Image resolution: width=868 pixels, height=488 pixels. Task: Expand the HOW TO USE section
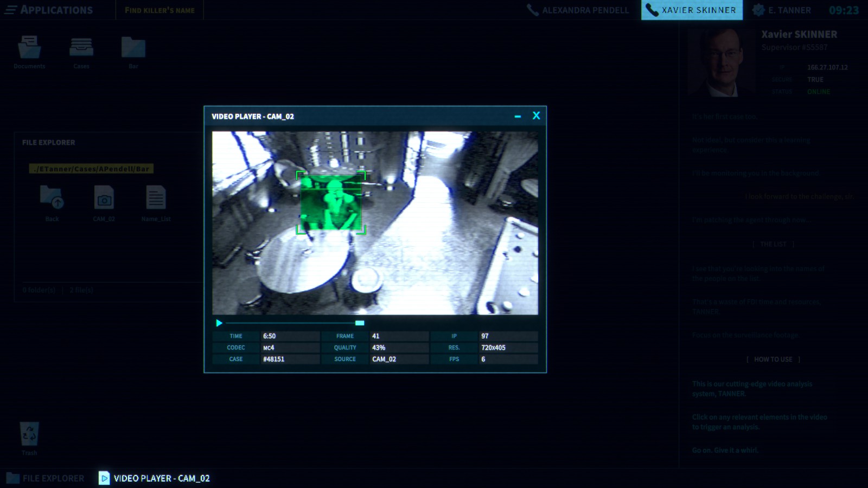773,359
